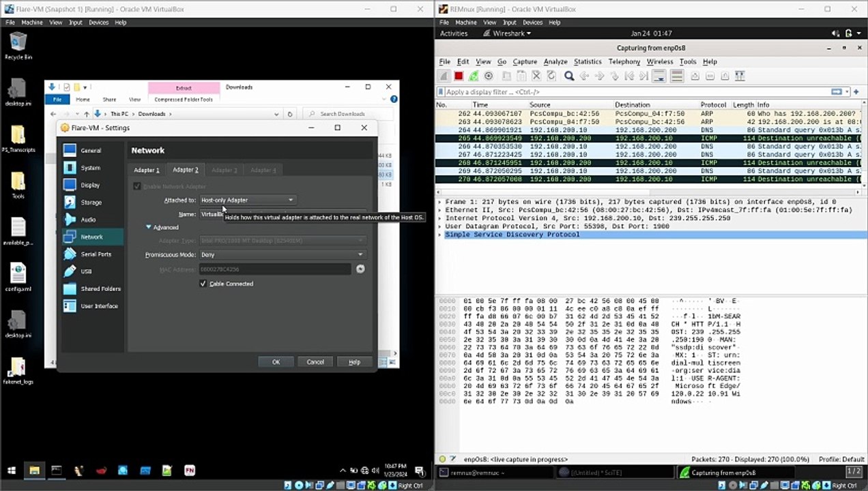Confirm settings with OK button
The image size is (868, 491).
[276, 362]
